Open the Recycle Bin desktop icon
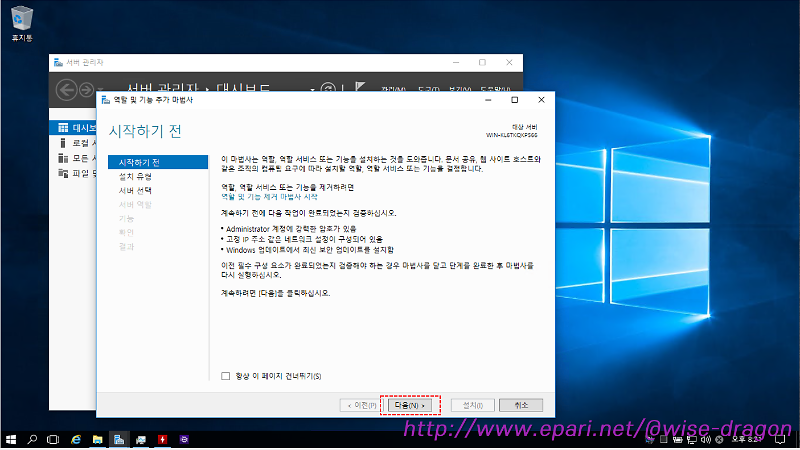Screen dimensions: 800x450 [21, 23]
